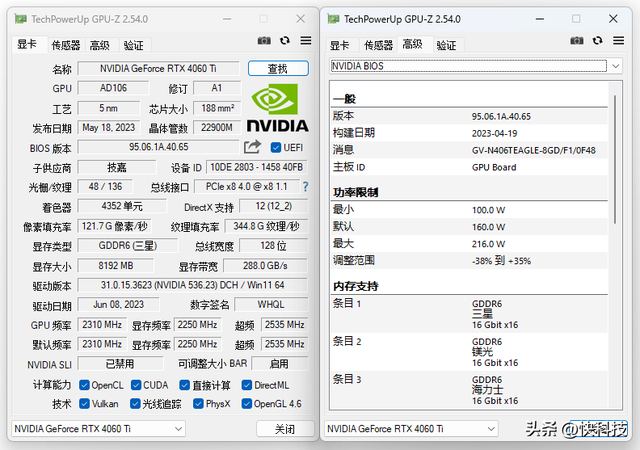
Task: Open GPU selector dropdown in left window
Action: 98,429
